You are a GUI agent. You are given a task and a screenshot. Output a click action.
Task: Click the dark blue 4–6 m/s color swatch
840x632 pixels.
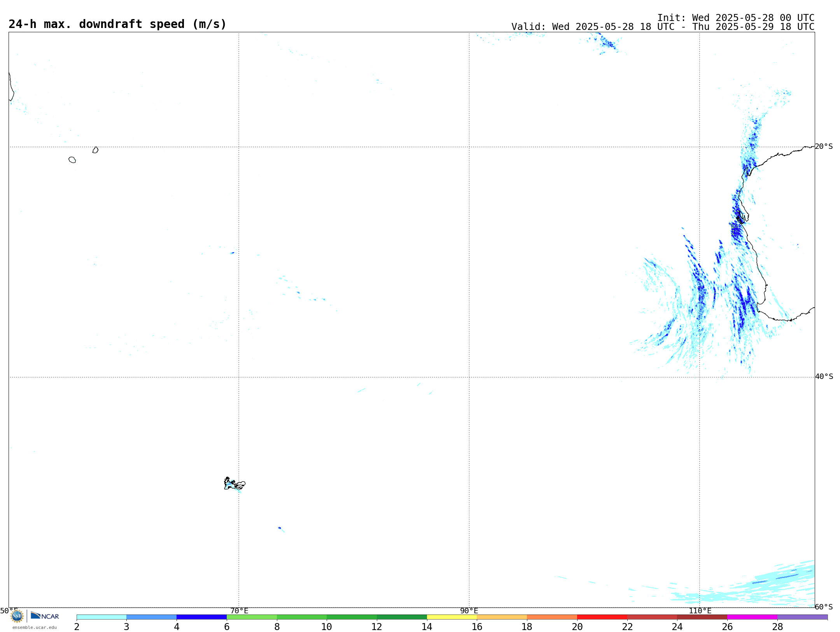click(x=201, y=617)
